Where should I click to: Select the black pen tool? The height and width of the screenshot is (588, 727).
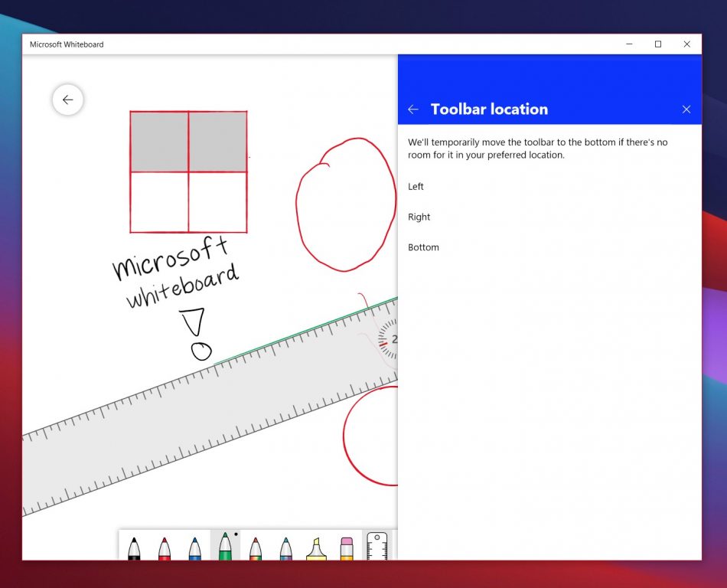(134, 547)
